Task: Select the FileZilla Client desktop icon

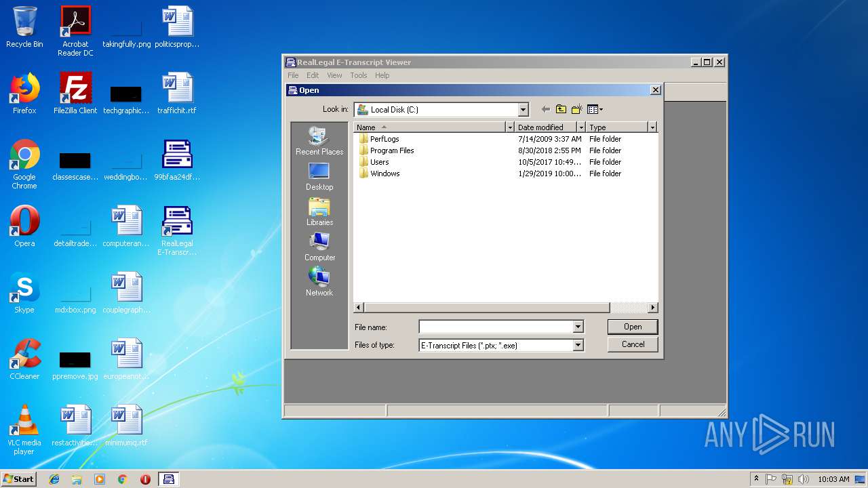Action: [x=75, y=94]
